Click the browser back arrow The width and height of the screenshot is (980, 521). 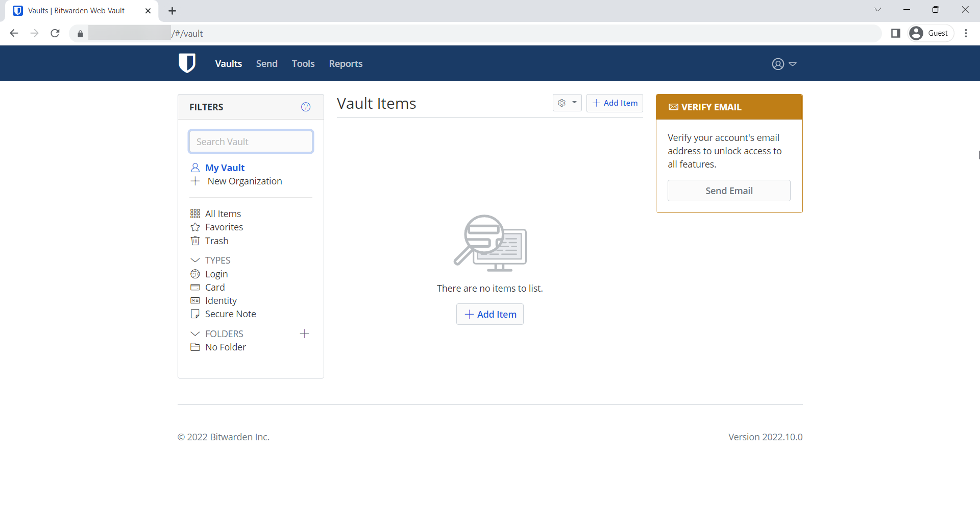pyautogui.click(x=14, y=33)
